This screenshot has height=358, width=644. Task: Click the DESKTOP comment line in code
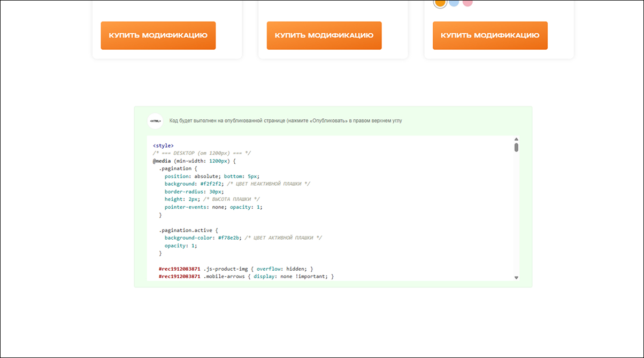coord(202,153)
